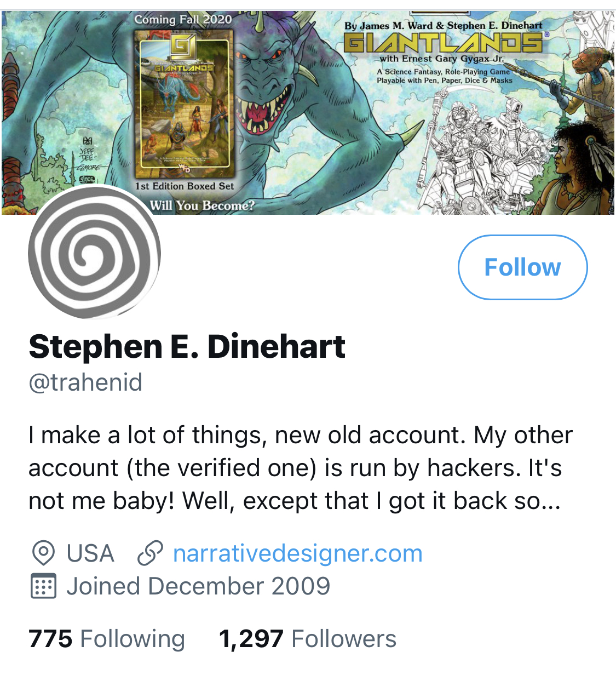The width and height of the screenshot is (616, 692).
Task: Select the @trahenid handle text
Action: click(x=85, y=382)
